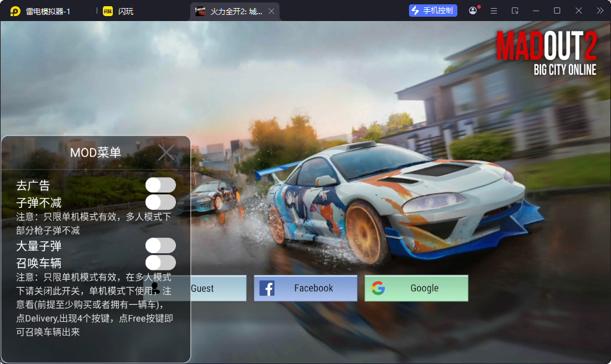The image size is (611, 364).
Task: Log in as Guest
Action: coord(195,288)
